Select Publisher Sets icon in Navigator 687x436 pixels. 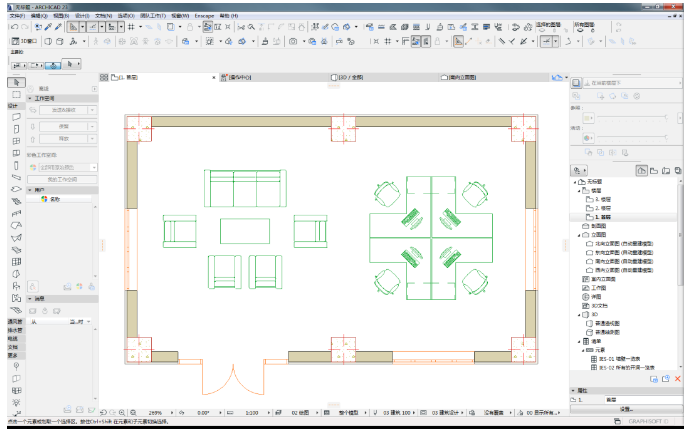point(678,170)
